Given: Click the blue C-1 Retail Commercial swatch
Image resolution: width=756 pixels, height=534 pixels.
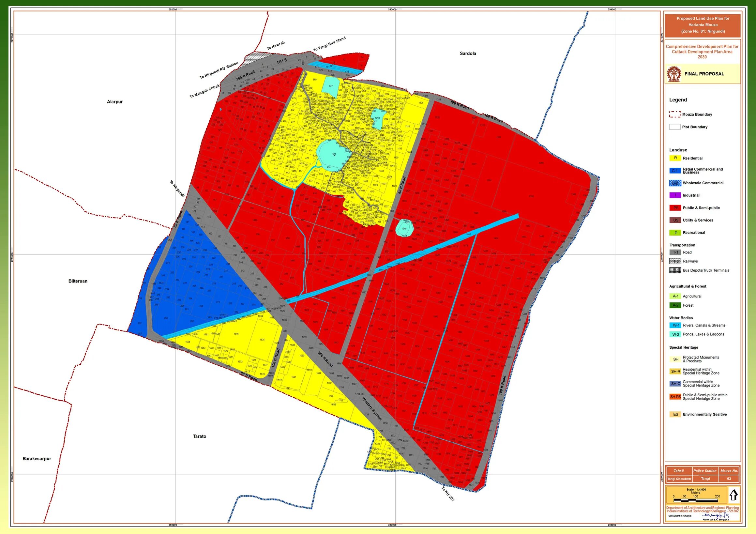Looking at the screenshot, I should (675, 171).
